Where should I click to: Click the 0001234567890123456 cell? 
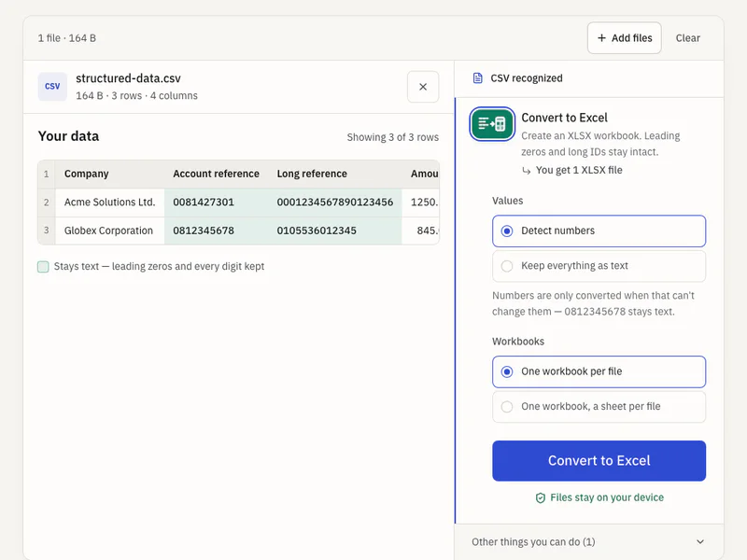pyautogui.click(x=335, y=203)
